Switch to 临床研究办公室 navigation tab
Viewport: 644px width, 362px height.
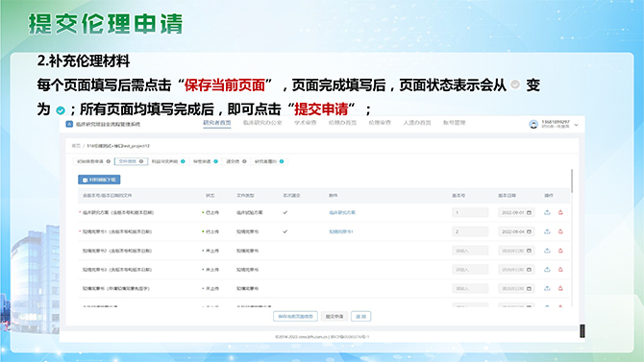click(x=262, y=123)
